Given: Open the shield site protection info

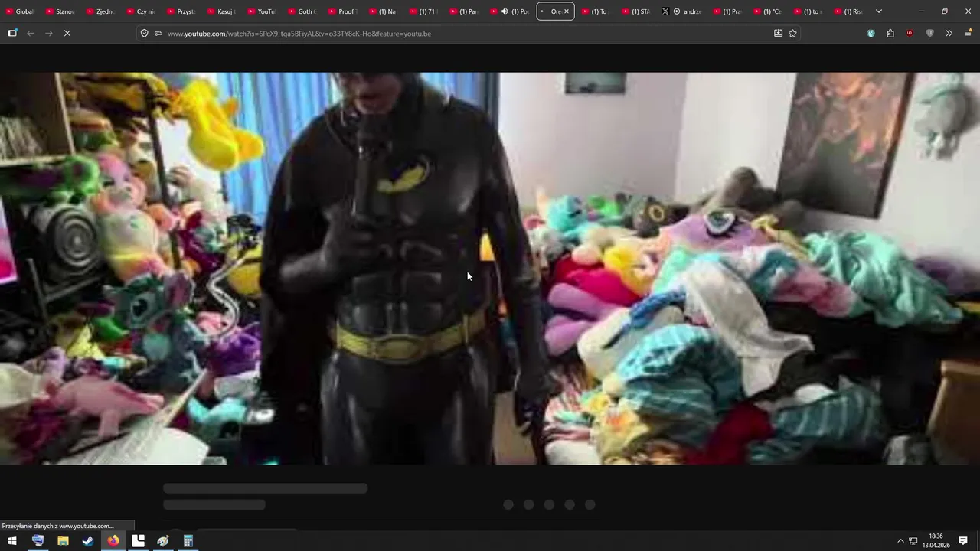Looking at the screenshot, I should pyautogui.click(x=144, y=34).
